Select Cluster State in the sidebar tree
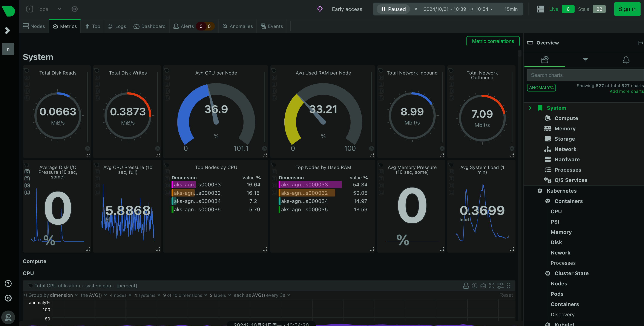The width and height of the screenshot is (644, 326). [x=571, y=273]
